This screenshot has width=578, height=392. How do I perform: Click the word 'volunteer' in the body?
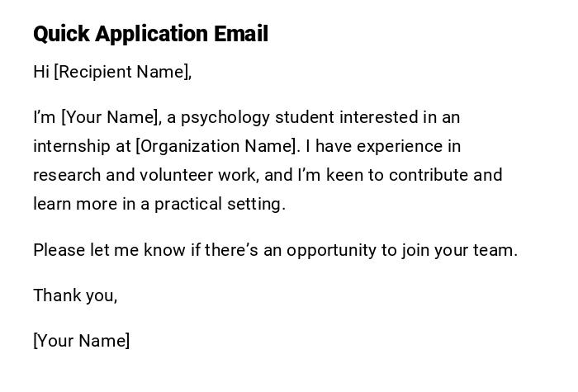coord(176,175)
